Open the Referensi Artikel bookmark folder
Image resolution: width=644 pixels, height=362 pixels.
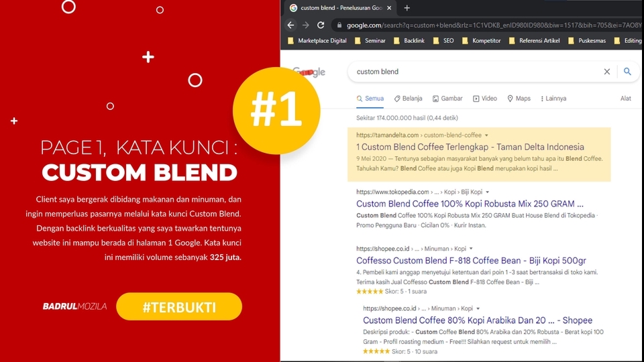535,41
